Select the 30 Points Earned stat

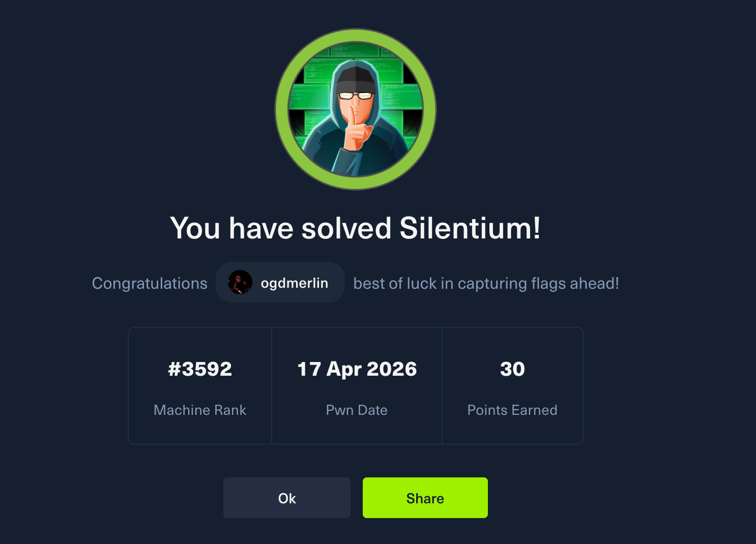click(x=512, y=369)
